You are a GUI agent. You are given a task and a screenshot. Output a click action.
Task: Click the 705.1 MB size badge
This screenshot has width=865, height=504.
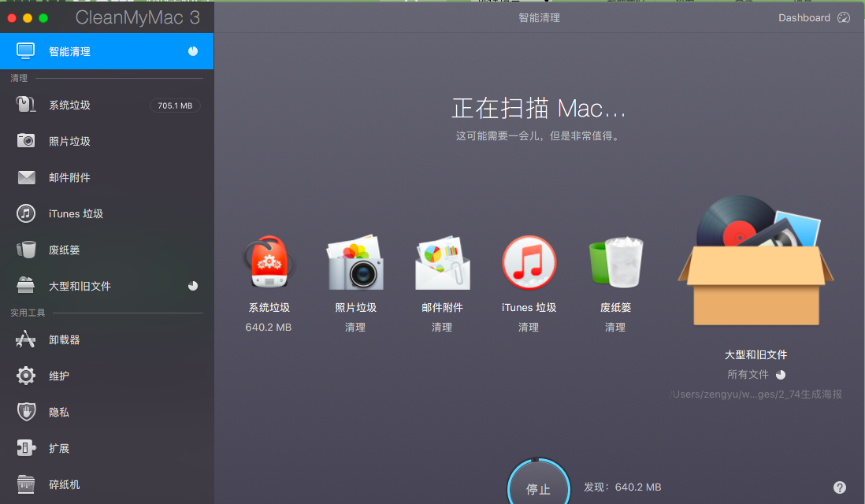pyautogui.click(x=175, y=106)
